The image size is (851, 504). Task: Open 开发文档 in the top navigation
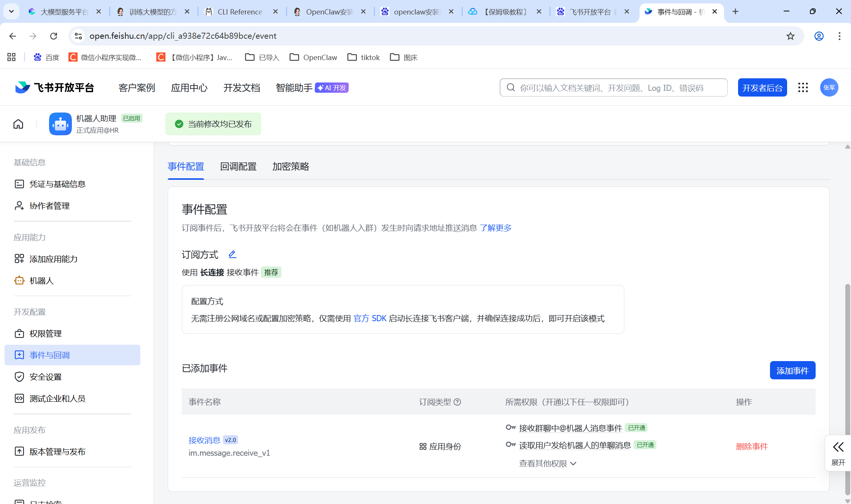pos(242,88)
